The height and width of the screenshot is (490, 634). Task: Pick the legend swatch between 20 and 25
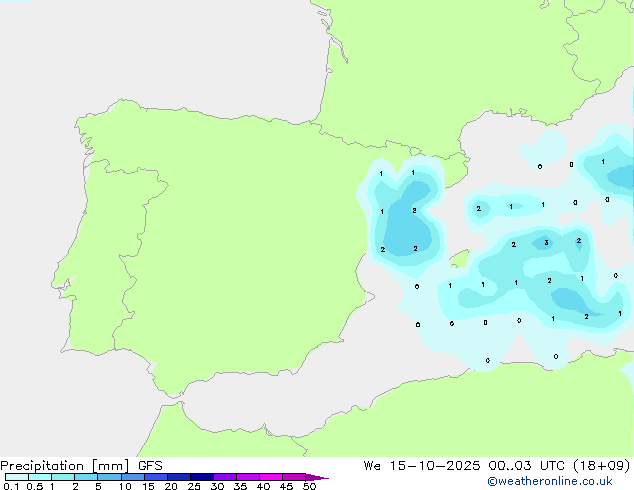click(179, 477)
